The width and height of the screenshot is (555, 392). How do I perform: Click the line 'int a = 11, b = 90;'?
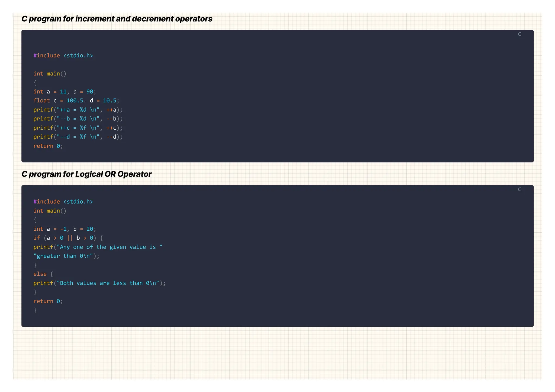click(x=65, y=92)
